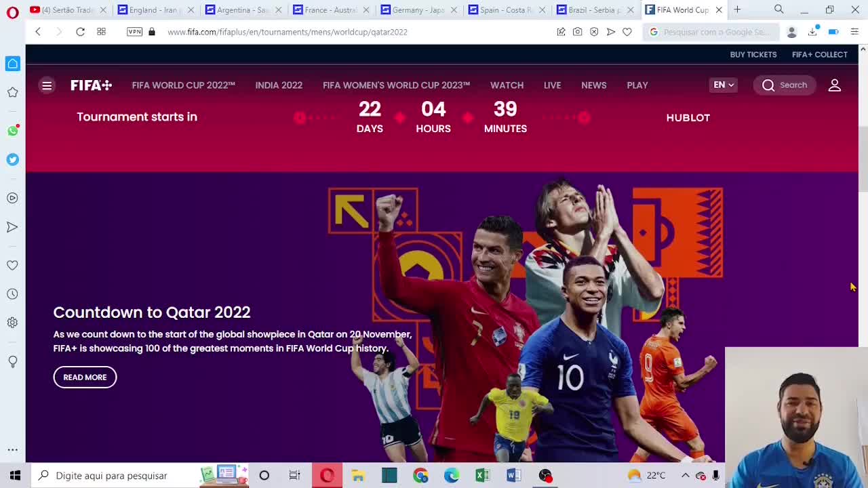Open sidebar My Flow arrow icon
The height and width of the screenshot is (488, 868).
(x=12, y=227)
